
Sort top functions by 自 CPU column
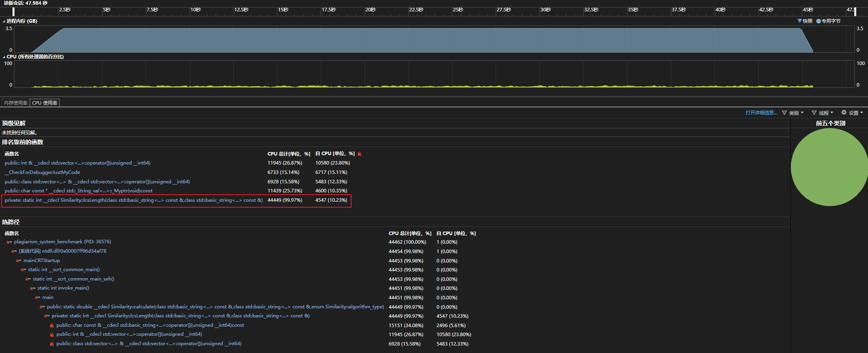(335, 154)
